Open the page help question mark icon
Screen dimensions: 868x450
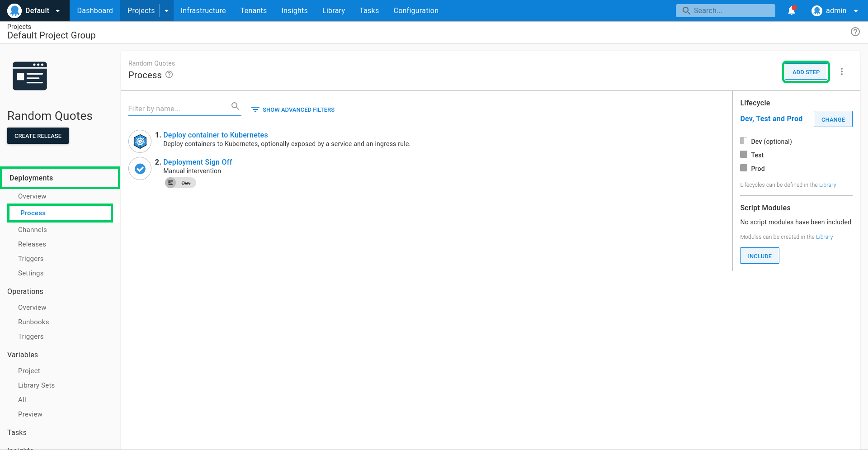[855, 32]
